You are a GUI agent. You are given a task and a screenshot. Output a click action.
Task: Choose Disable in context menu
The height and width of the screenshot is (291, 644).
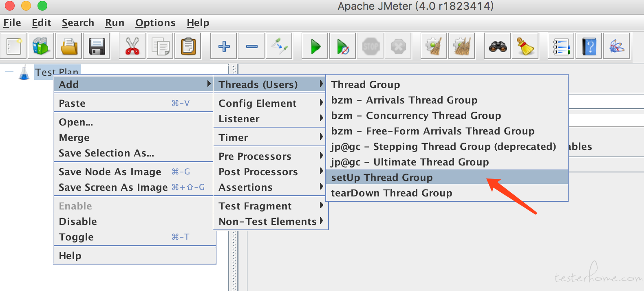[x=133, y=221]
